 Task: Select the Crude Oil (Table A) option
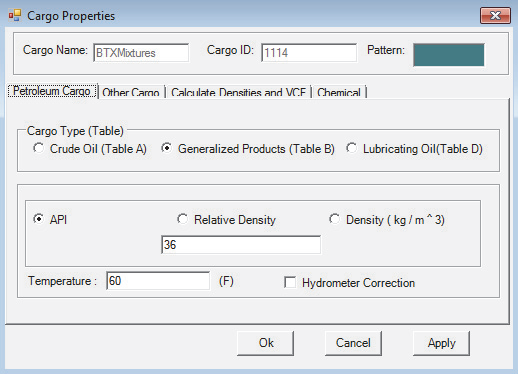click(39, 148)
